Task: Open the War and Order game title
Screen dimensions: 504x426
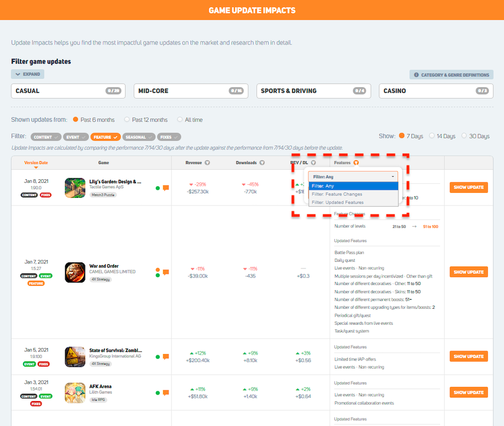Action: coord(104,266)
